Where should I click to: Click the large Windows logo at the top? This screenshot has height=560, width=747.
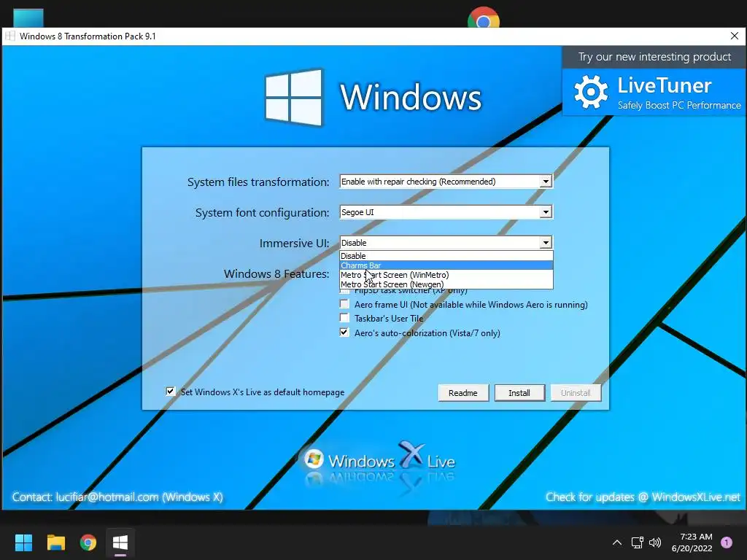point(293,97)
